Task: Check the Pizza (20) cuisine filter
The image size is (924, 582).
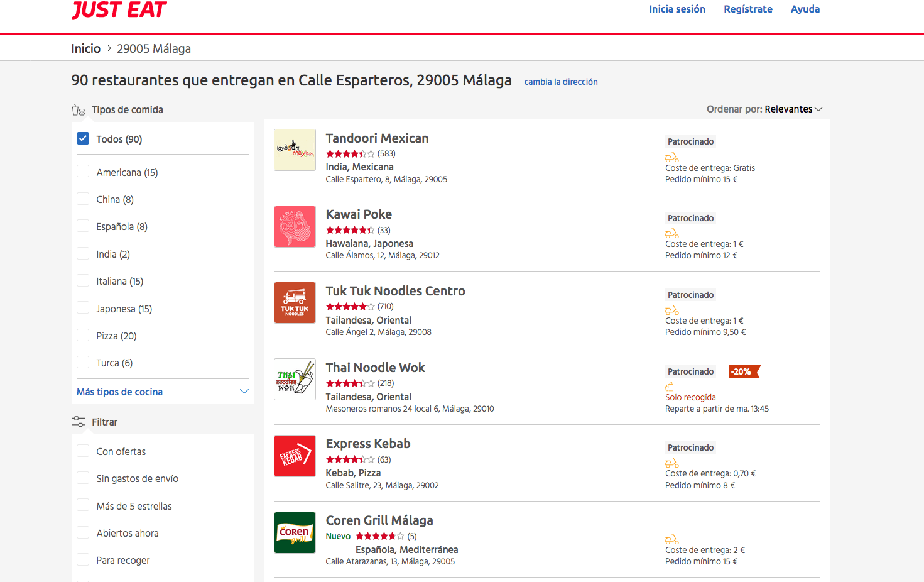Action: (83, 335)
